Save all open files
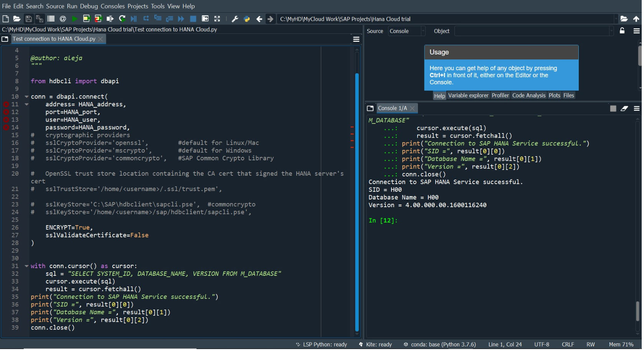Screen dimensions: 644x351 coord(40,19)
